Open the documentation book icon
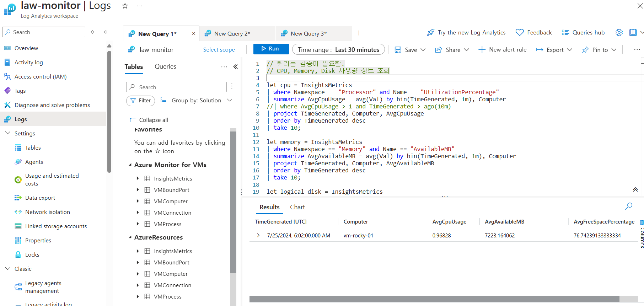Screen dimensions: 644x306 pos(633,33)
